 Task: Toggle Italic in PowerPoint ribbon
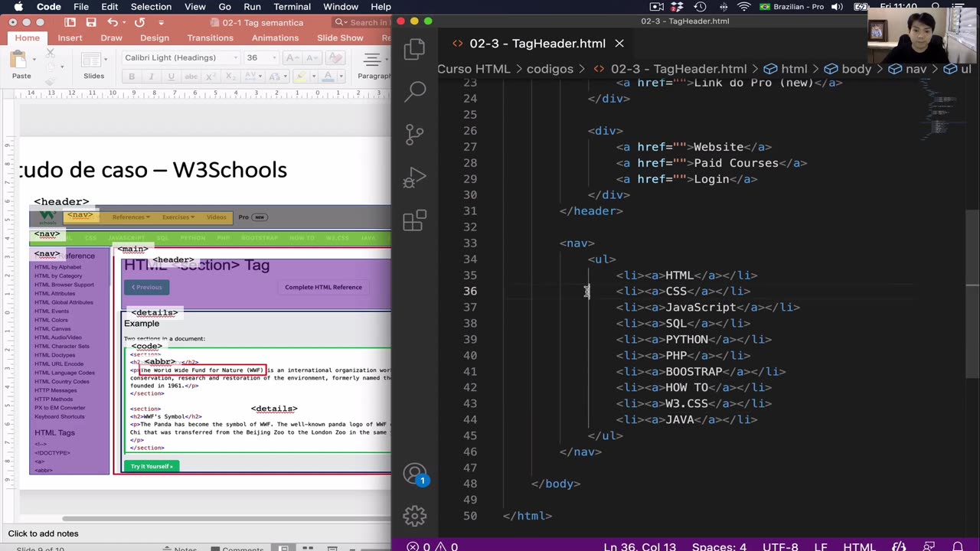click(151, 76)
